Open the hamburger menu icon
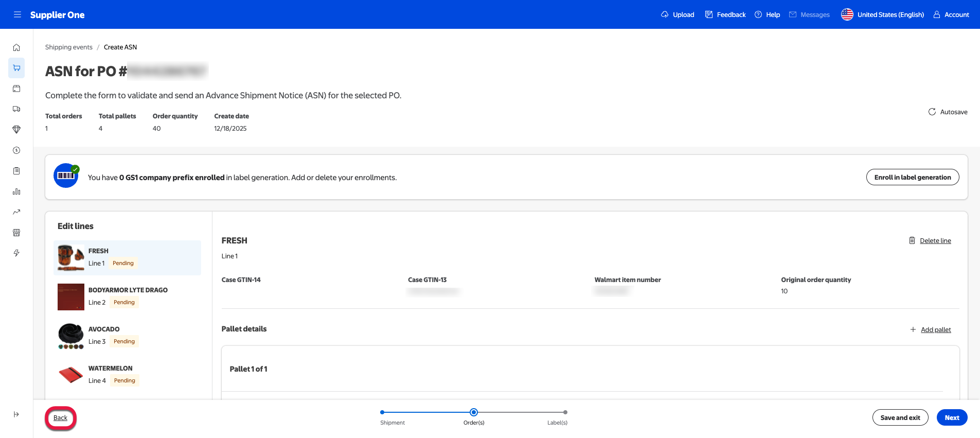The height and width of the screenshot is (438, 980). click(x=17, y=14)
